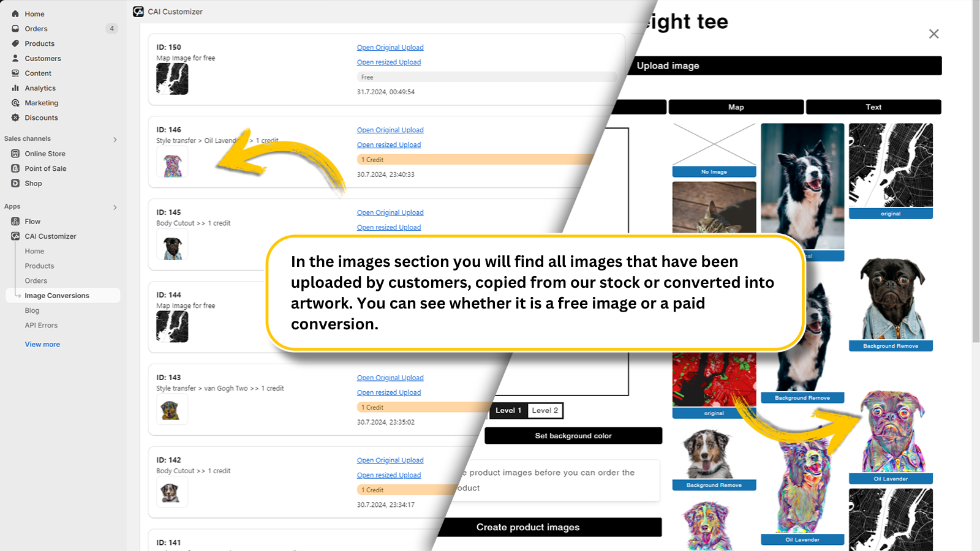Viewport: 980px width, 551px height.
Task: Click the Home icon in the main sidebar
Action: coord(15,13)
